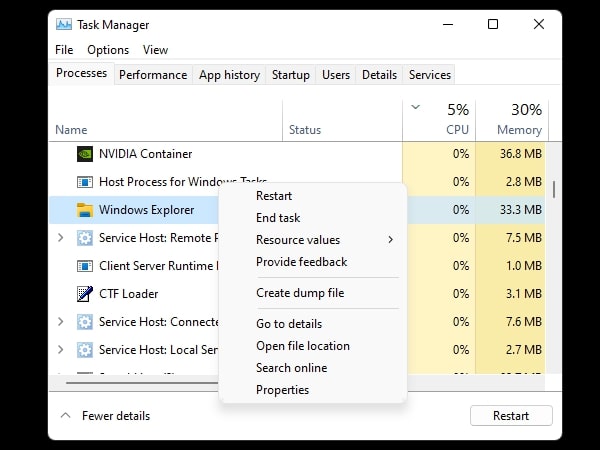This screenshot has width=600, height=450.
Task: Click the NVIDIA Container process icon
Action: point(85,154)
